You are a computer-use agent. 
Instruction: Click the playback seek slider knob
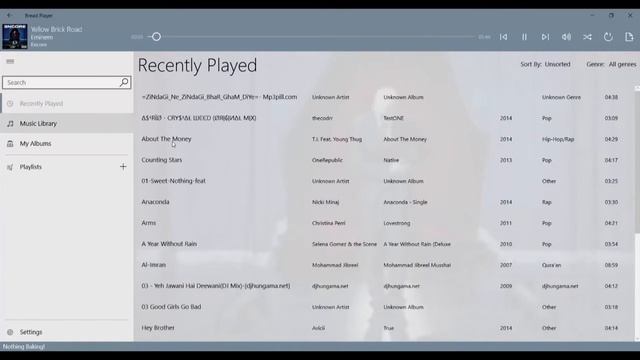pos(156,37)
